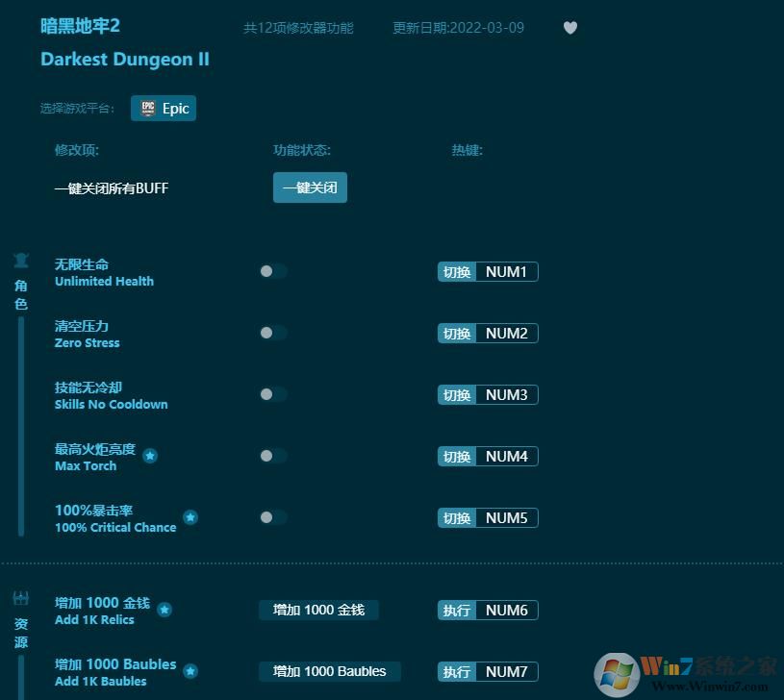The height and width of the screenshot is (700, 784).
Task: Click the star icon next to Add 1K Relics
Action: coord(164,610)
